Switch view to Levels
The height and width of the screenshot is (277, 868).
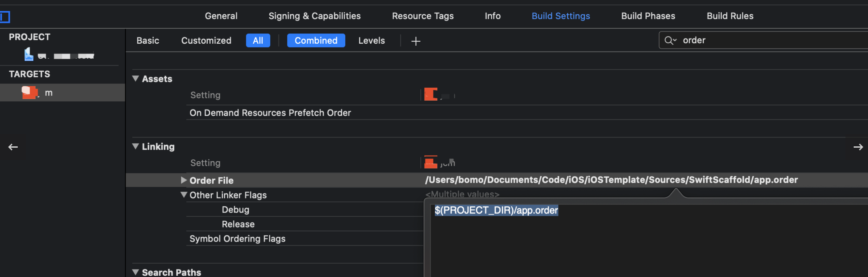click(x=371, y=41)
